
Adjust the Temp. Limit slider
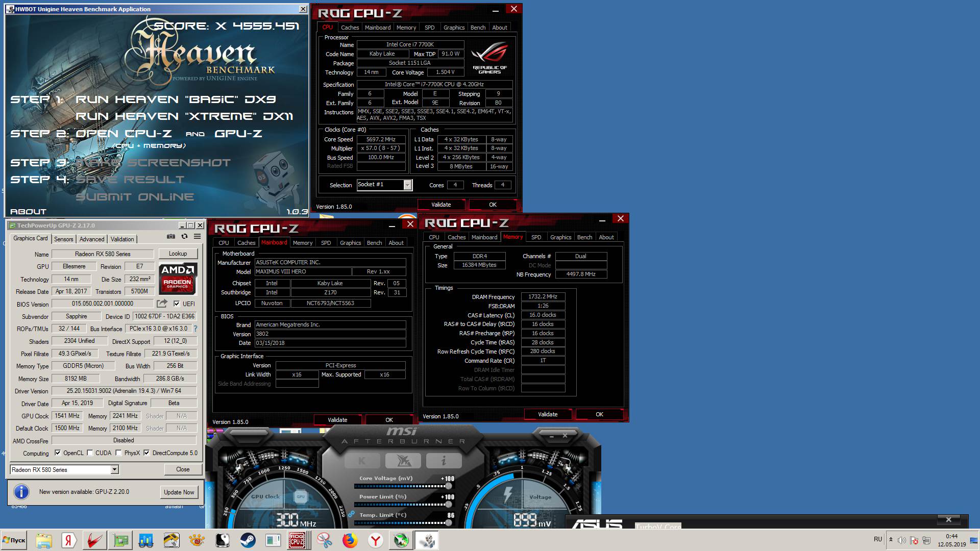pos(403,523)
